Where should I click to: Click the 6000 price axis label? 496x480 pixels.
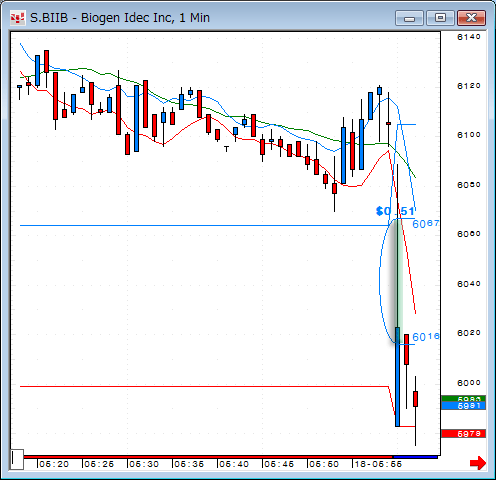[469, 383]
